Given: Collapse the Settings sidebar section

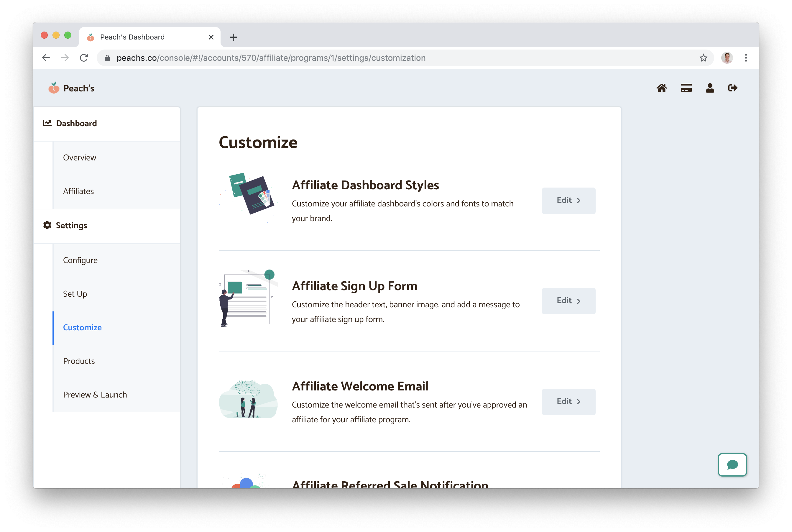Looking at the screenshot, I should click(x=72, y=226).
